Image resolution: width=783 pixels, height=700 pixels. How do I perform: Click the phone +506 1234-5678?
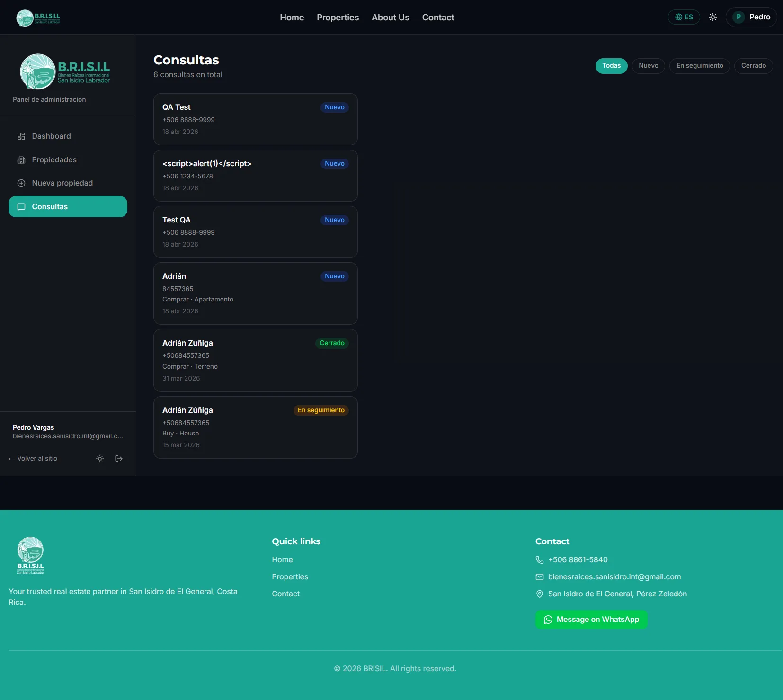click(x=187, y=177)
